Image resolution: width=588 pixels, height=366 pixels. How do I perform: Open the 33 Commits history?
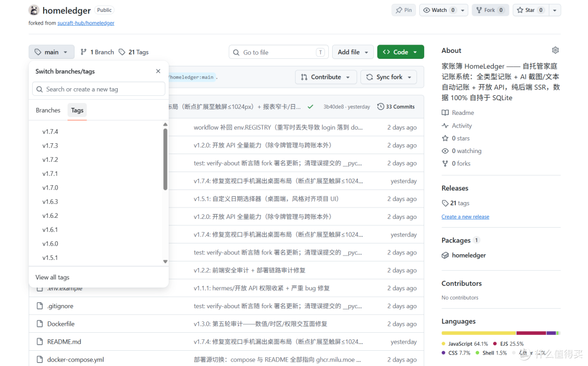(396, 107)
